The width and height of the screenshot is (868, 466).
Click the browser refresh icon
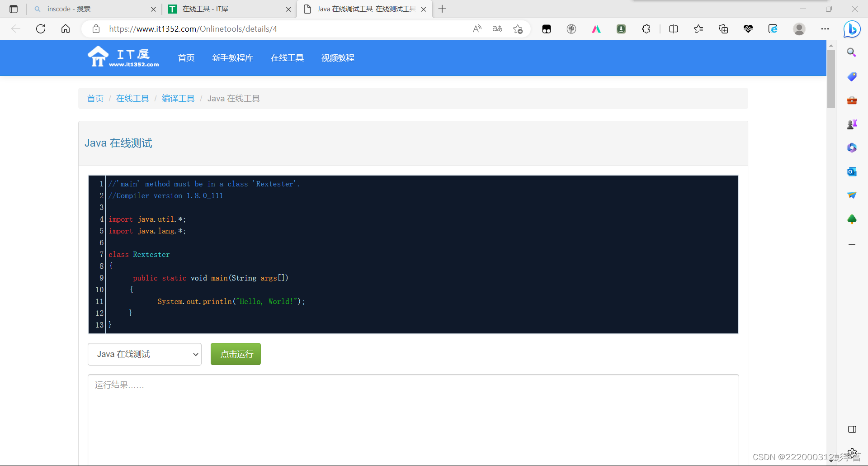pyautogui.click(x=41, y=29)
